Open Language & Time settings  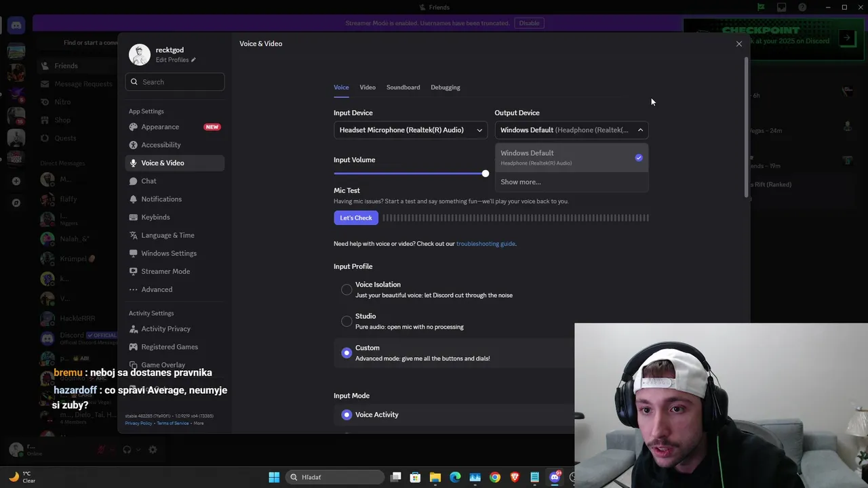pyautogui.click(x=174, y=235)
